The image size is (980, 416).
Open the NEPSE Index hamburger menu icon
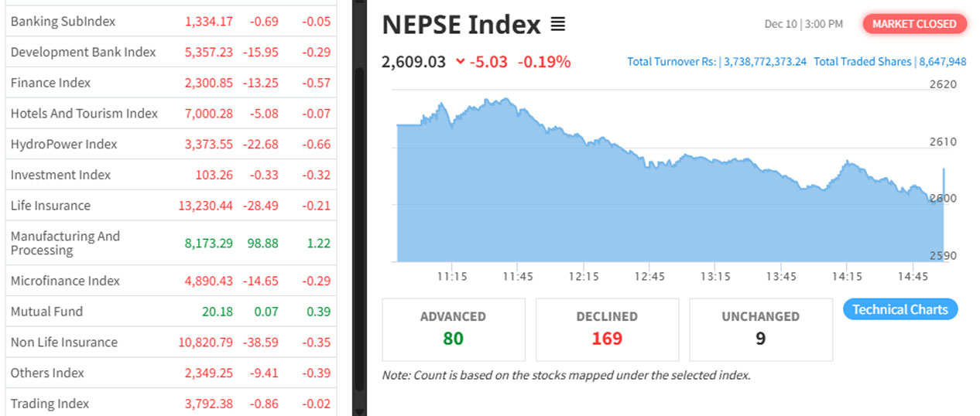click(x=557, y=25)
